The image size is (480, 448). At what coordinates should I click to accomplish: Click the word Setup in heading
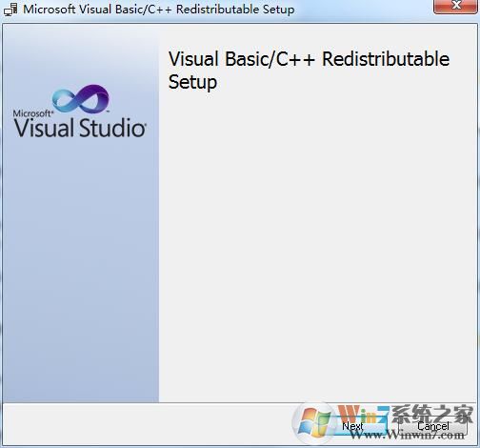click(192, 82)
